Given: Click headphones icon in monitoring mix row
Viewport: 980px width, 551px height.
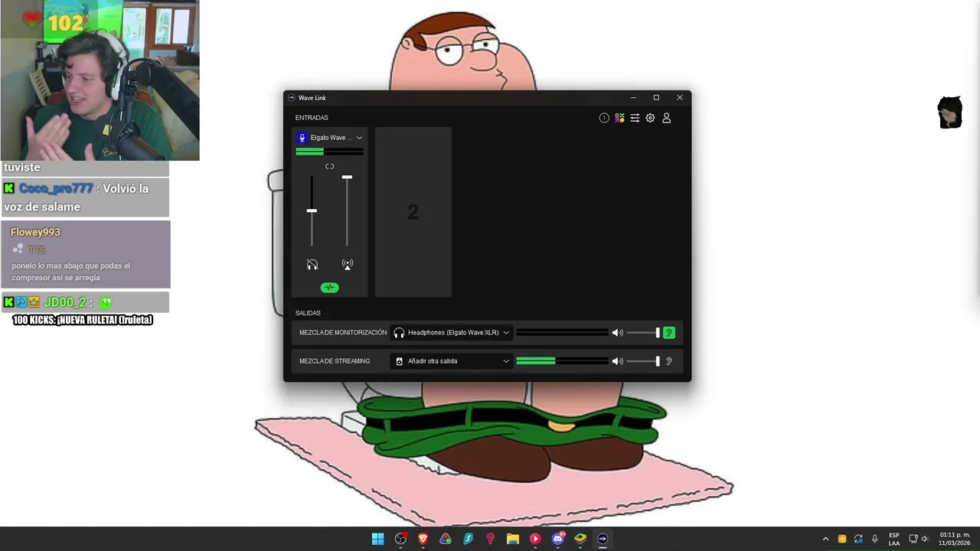Looking at the screenshot, I should 399,333.
